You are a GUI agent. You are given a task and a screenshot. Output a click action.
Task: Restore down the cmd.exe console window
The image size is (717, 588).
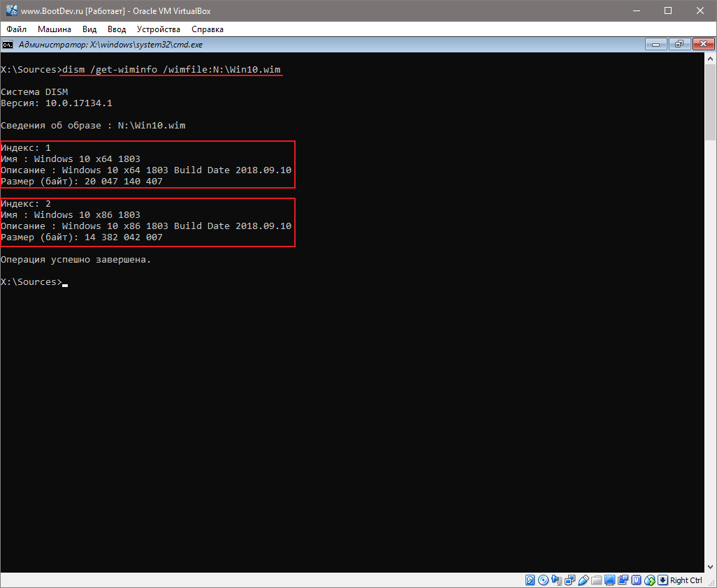click(x=679, y=44)
